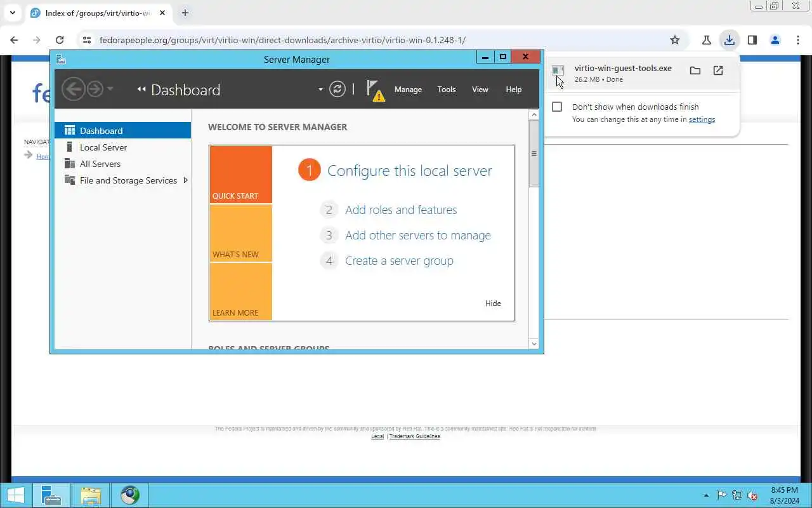The image size is (812, 508).
Task: Bookmark this page with star icon
Action: 675,40
